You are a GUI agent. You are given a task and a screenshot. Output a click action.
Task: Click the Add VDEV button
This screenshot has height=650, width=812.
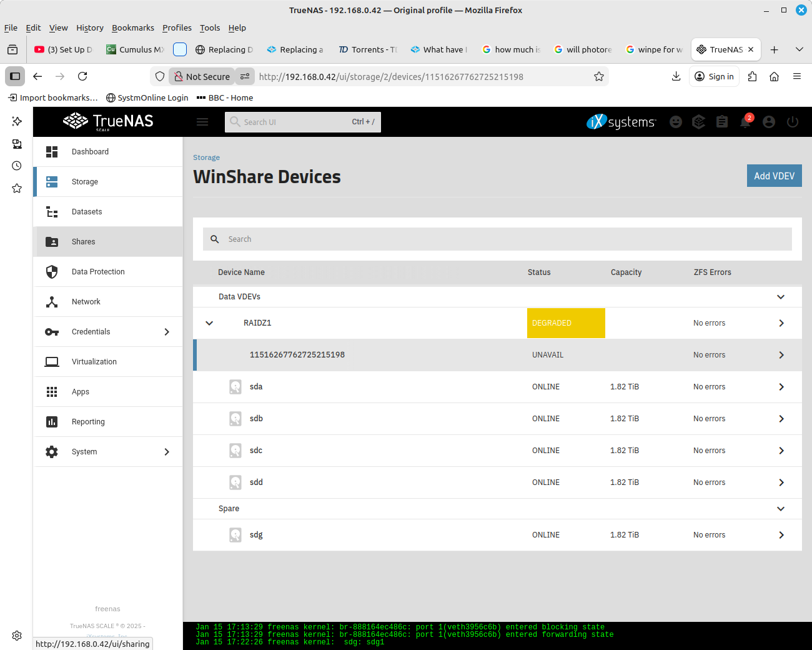[775, 176]
